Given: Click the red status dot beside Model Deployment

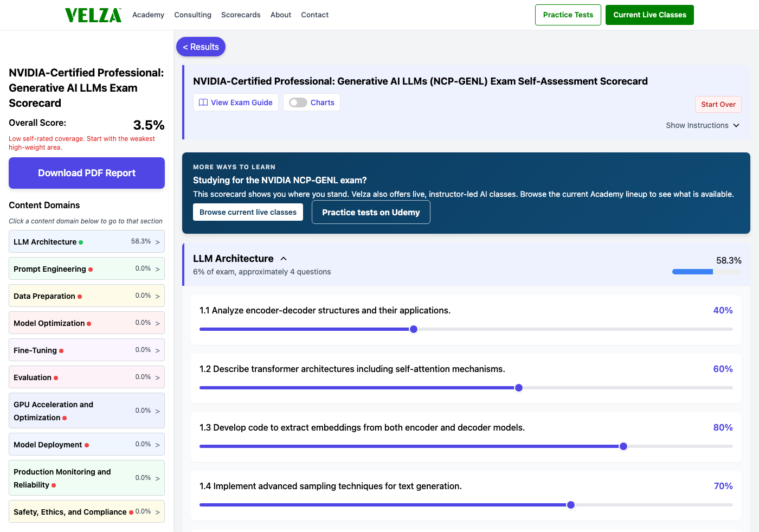Looking at the screenshot, I should click(87, 445).
